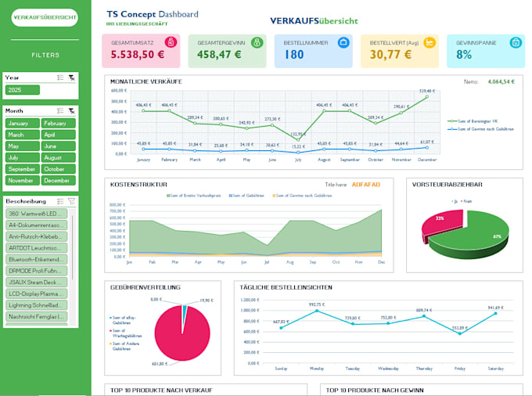Click Sum of Gewinn nach Gebühren line legend
This screenshot has width=532, height=396.
[480, 129]
